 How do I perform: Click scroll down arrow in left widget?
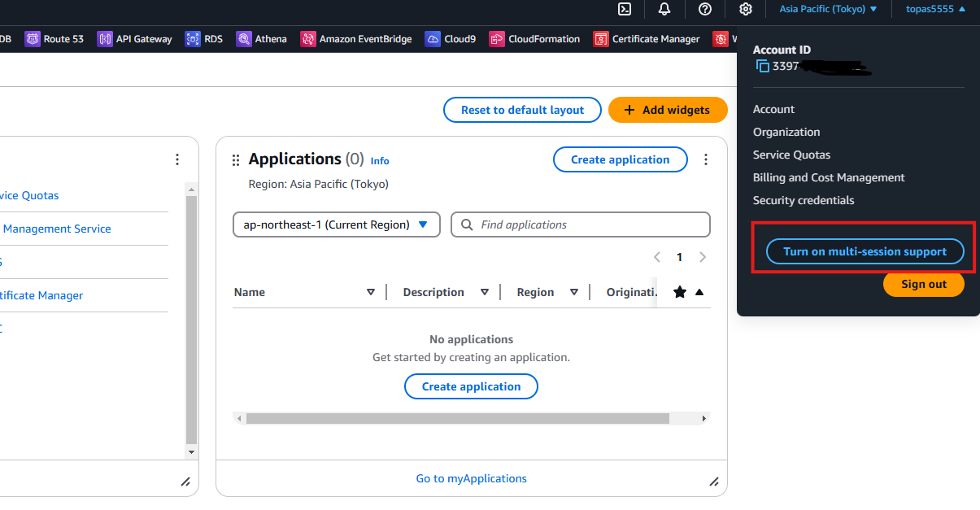(192, 451)
